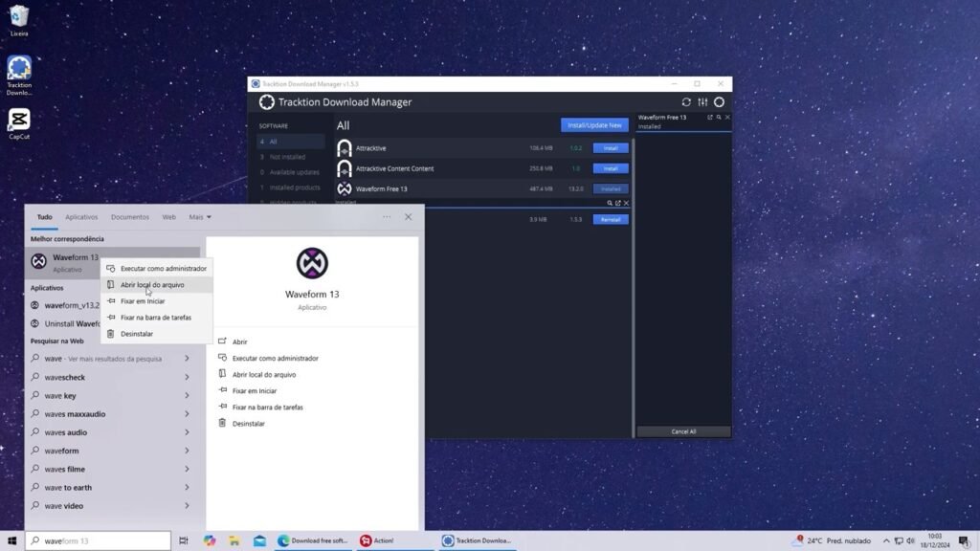Expand the 'wavescheck' suggestion arrow
Image resolution: width=980 pixels, height=551 pixels.
[187, 377]
